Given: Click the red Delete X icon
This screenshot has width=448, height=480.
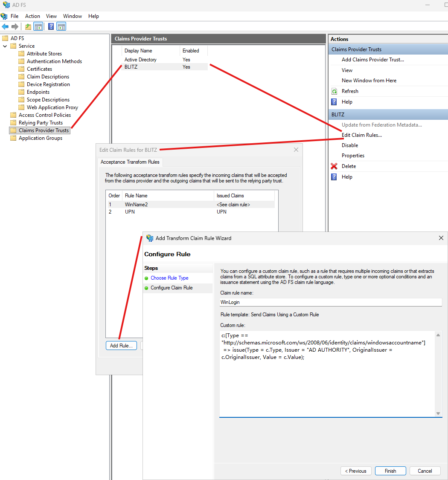Looking at the screenshot, I should (334, 166).
